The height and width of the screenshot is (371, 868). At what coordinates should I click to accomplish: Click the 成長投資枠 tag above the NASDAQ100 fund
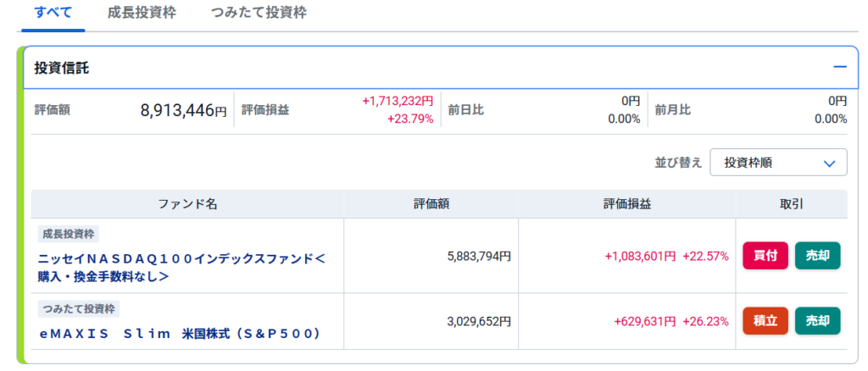point(69,233)
